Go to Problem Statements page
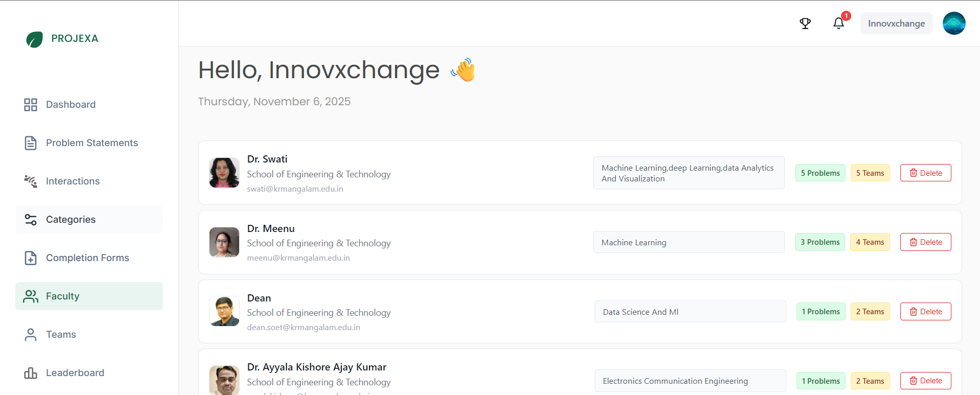Screen dimensions: 980x395 coord(91,143)
